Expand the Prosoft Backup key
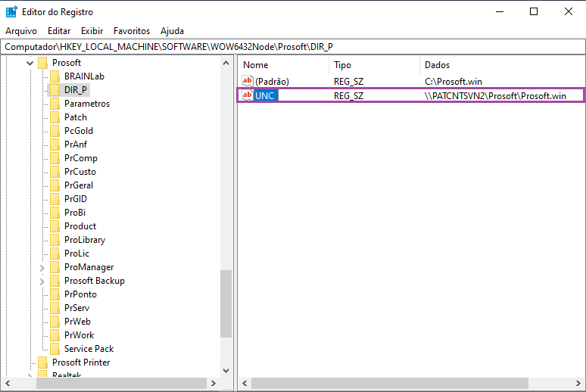This screenshot has height=392, width=586. [42, 281]
